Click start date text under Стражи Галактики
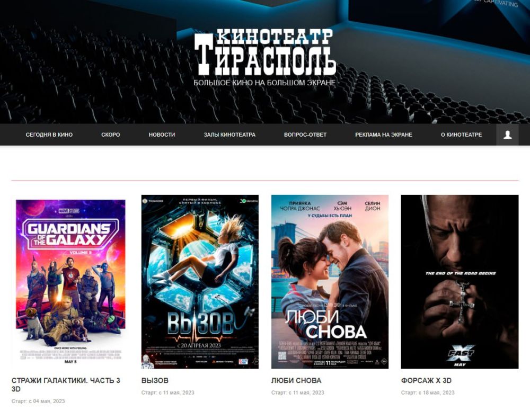This screenshot has width=530, height=420. click(38, 401)
